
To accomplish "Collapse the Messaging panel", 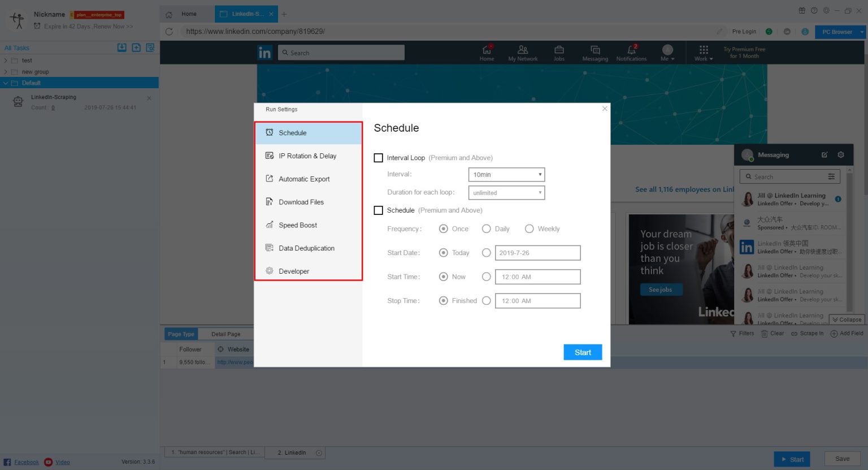I will pyautogui.click(x=847, y=320).
